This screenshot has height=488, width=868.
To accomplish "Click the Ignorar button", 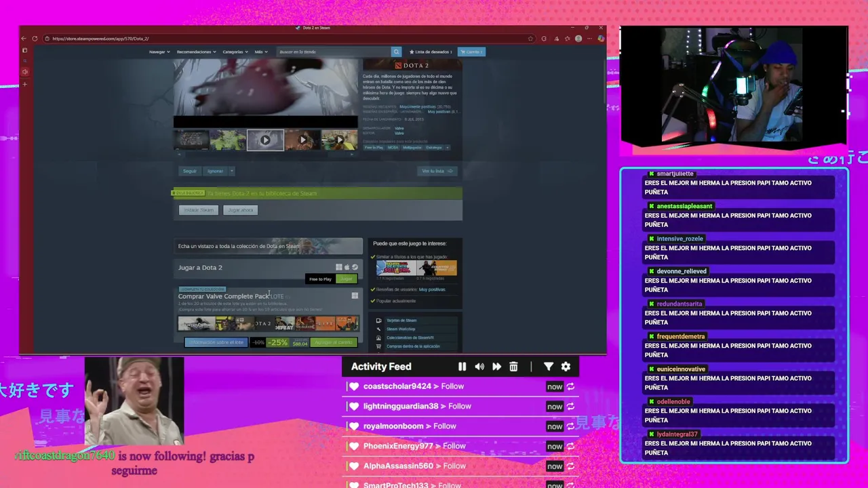I will [x=215, y=171].
